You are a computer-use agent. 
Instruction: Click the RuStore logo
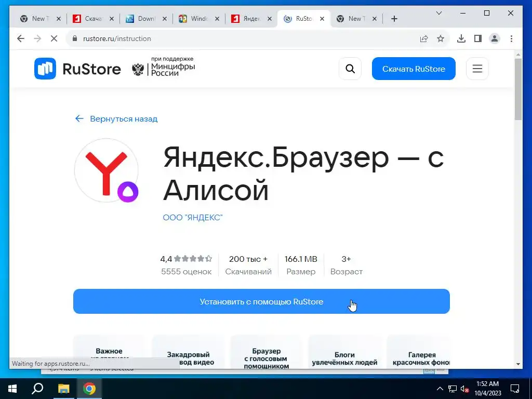point(78,69)
